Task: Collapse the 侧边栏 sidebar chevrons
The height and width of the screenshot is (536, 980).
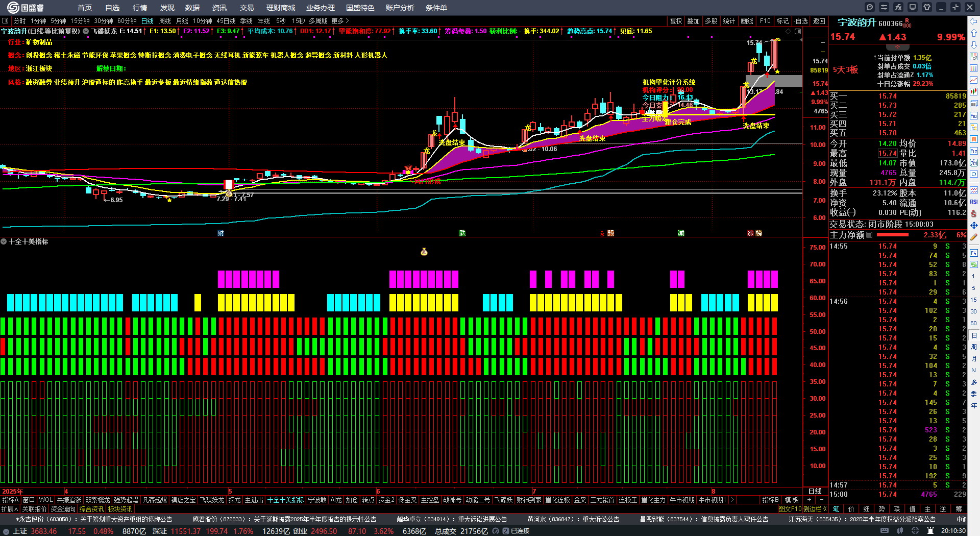Action: (x=825, y=509)
